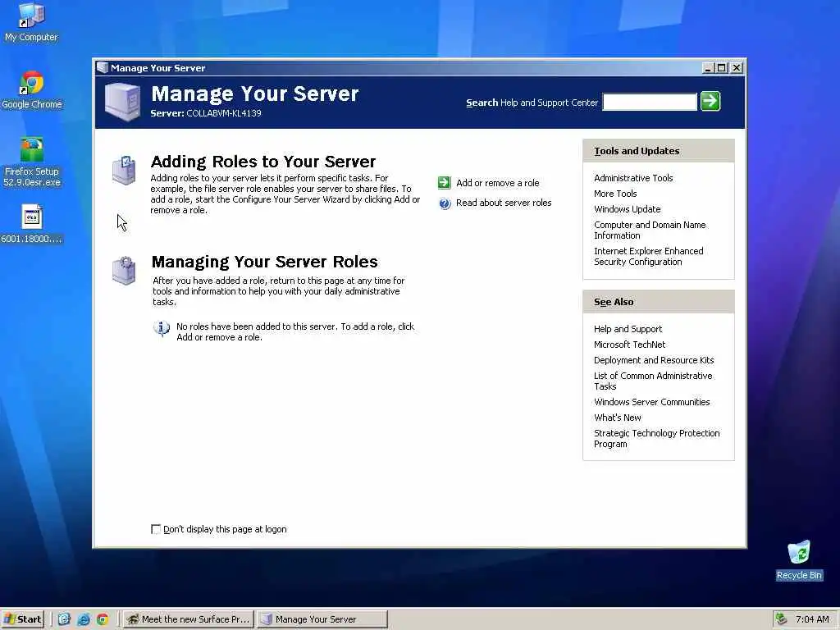Screen dimensions: 840x630
Task: Check Don't display this page at logon
Action: point(156,529)
